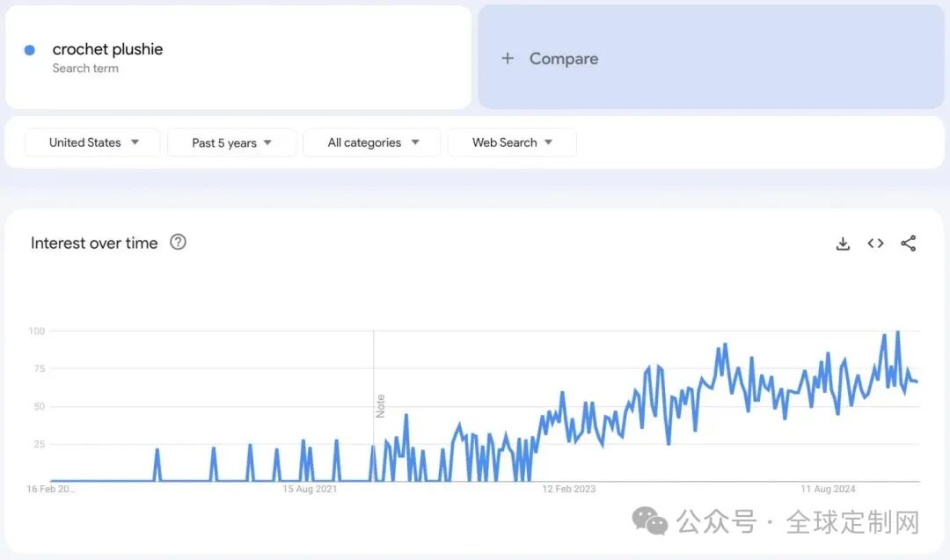
Task: Click the 15 Aug 2021 axis label
Action: [310, 489]
